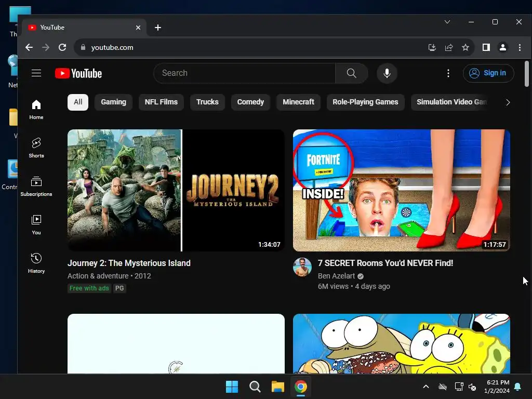Open volume control in system tray
The width and height of the screenshot is (532, 399).
[472, 387]
